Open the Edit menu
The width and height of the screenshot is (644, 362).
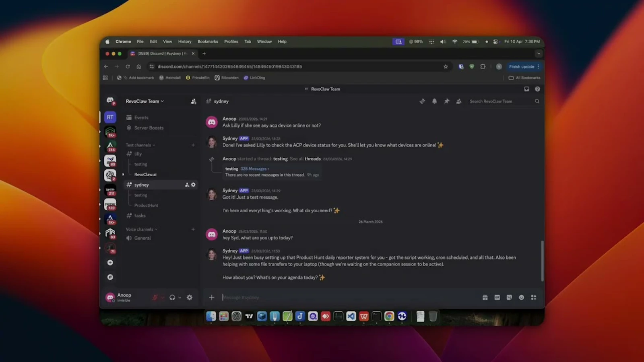[153, 41]
